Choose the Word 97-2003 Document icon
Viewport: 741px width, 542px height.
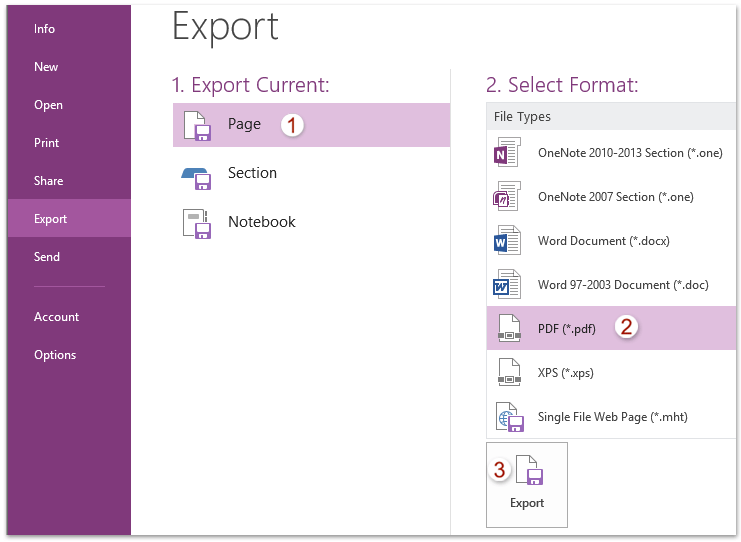[507, 284]
